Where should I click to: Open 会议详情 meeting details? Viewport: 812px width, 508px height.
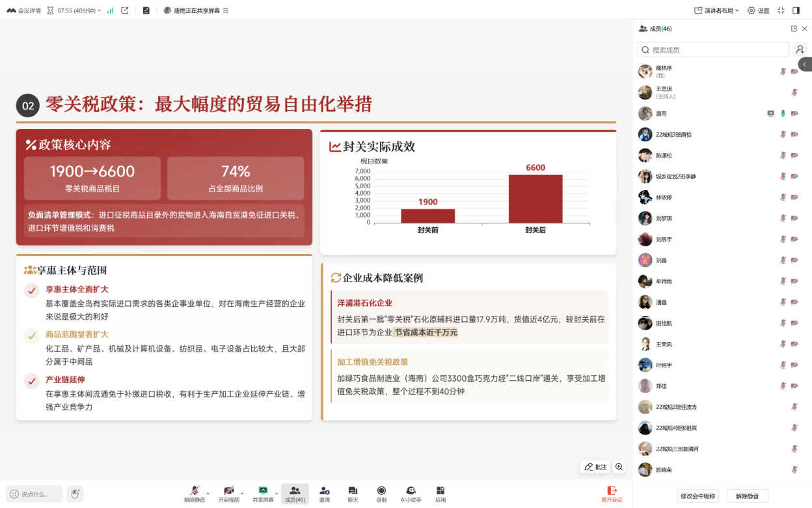23,10
